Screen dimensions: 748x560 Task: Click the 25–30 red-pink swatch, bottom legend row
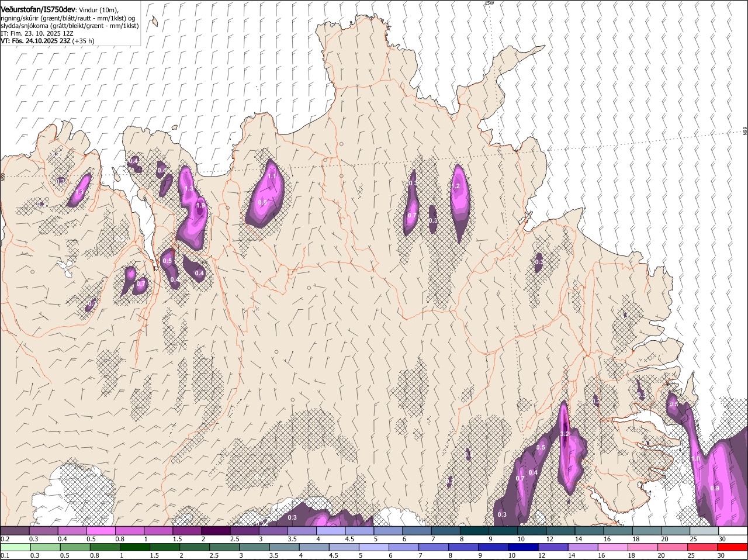pyautogui.click(x=702, y=548)
